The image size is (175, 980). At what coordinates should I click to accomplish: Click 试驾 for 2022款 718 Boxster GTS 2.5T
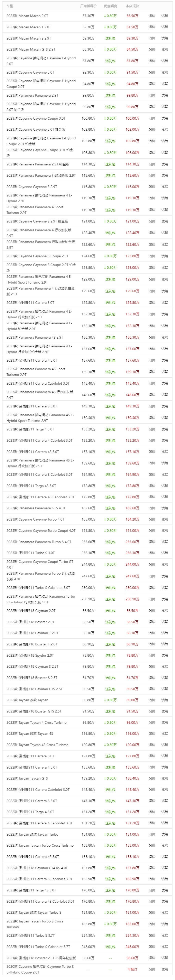coord(164,711)
